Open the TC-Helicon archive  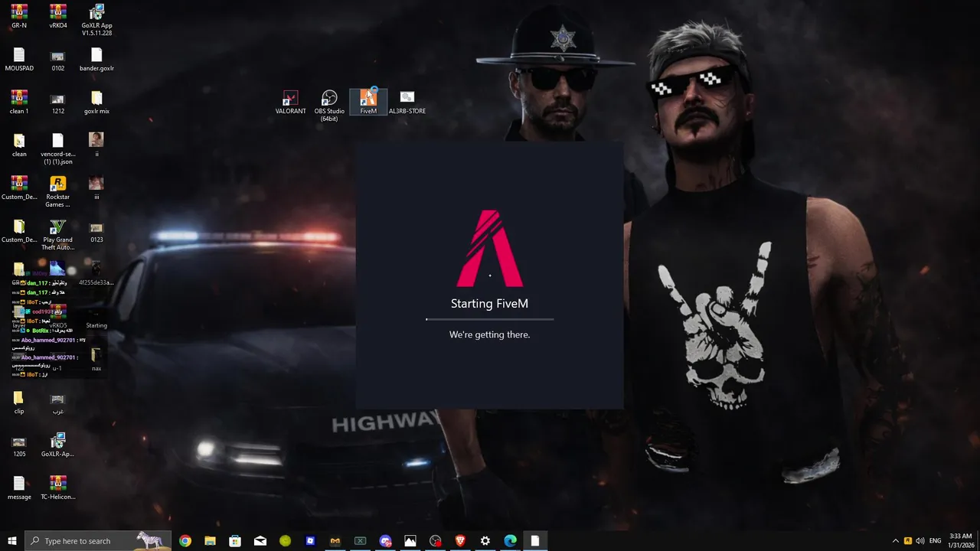click(57, 488)
